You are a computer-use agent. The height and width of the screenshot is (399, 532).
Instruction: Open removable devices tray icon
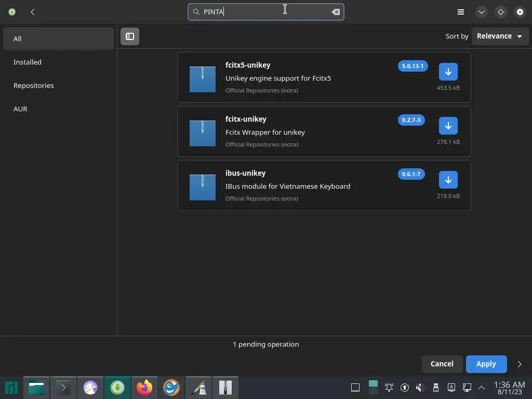click(x=436, y=387)
